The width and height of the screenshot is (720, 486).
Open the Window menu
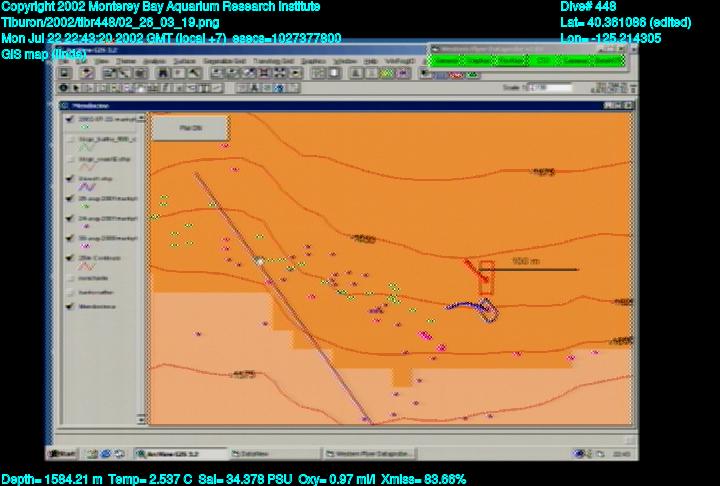pos(345,61)
